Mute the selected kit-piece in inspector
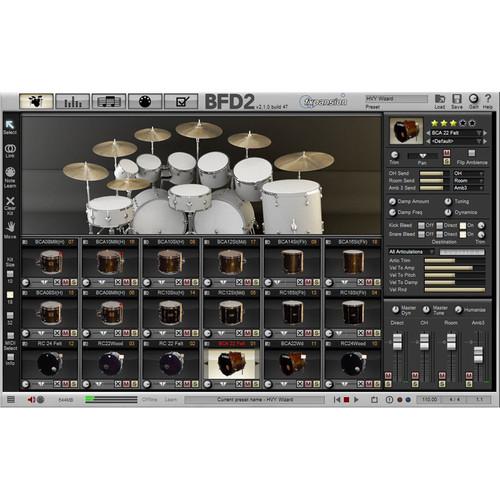This screenshot has height=500, width=500. click(x=447, y=153)
